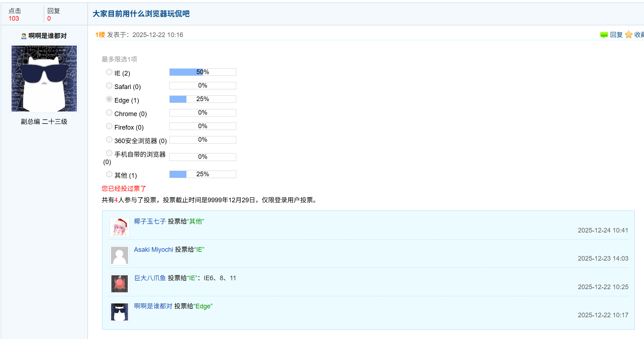Click the 回复 reply link
The image size is (644, 339).
pyautogui.click(x=616, y=35)
